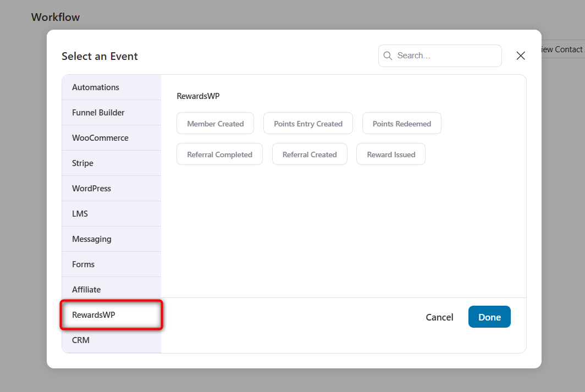Select the Forms category
Screen dimensions: 585x392
click(83, 264)
